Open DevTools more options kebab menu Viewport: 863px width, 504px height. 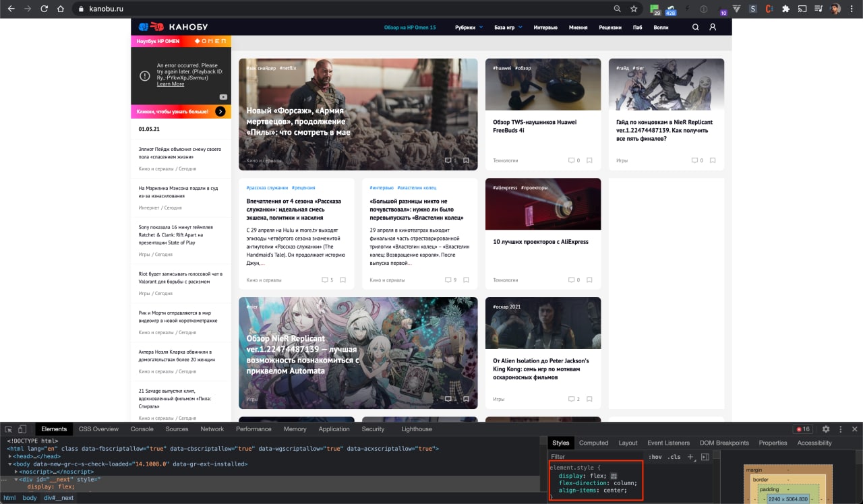pos(840,429)
